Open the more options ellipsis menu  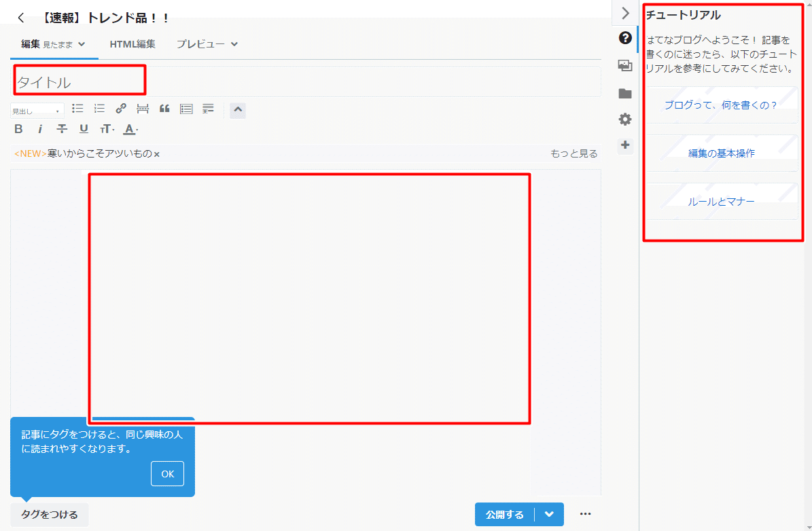click(x=585, y=514)
